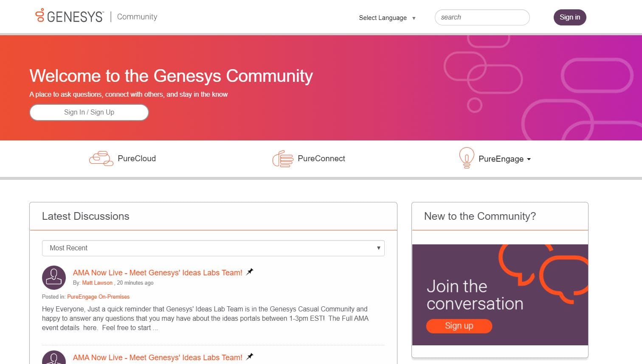The image size is (642, 364).
Task: Open the PureCloud community tab
Action: pyautogui.click(x=137, y=159)
